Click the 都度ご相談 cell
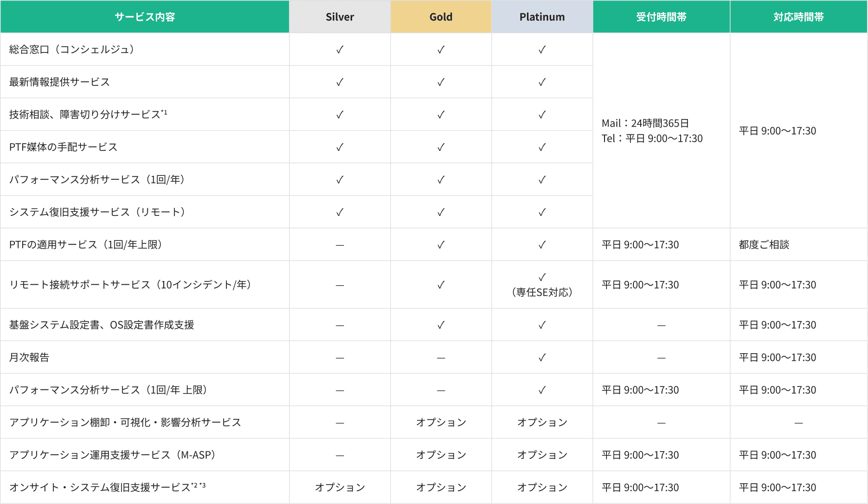Viewport: 868px width, 504px height. (x=764, y=245)
